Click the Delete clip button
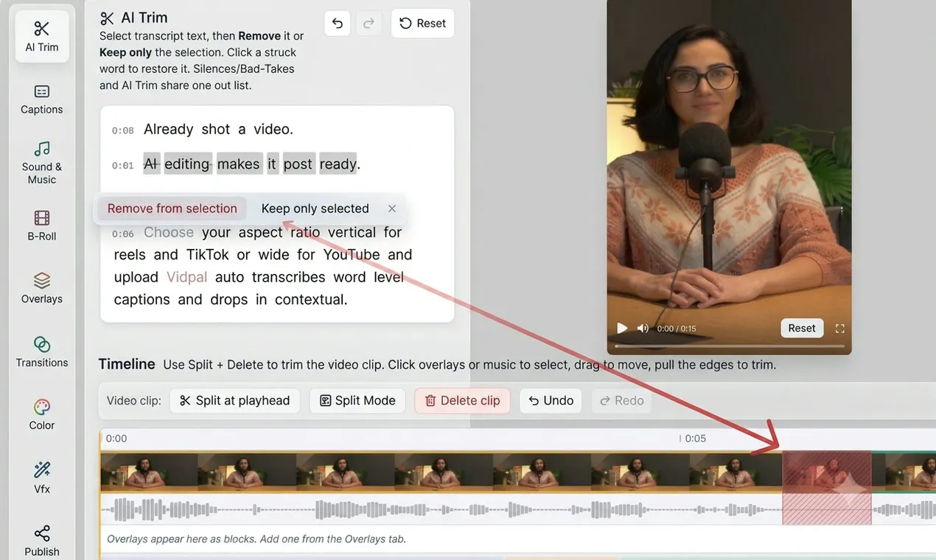This screenshot has height=560, width=936. [462, 401]
